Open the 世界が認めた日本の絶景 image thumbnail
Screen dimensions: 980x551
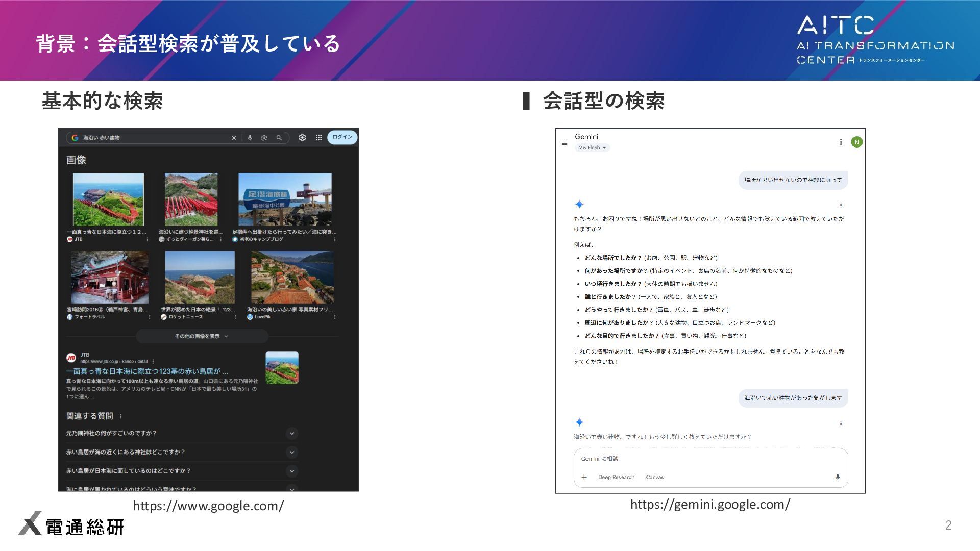coord(200,277)
